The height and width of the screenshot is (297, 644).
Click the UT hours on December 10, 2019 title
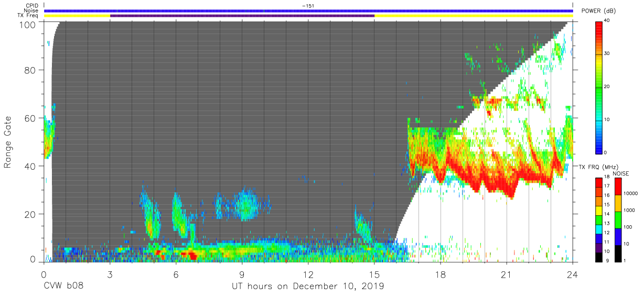308,287
